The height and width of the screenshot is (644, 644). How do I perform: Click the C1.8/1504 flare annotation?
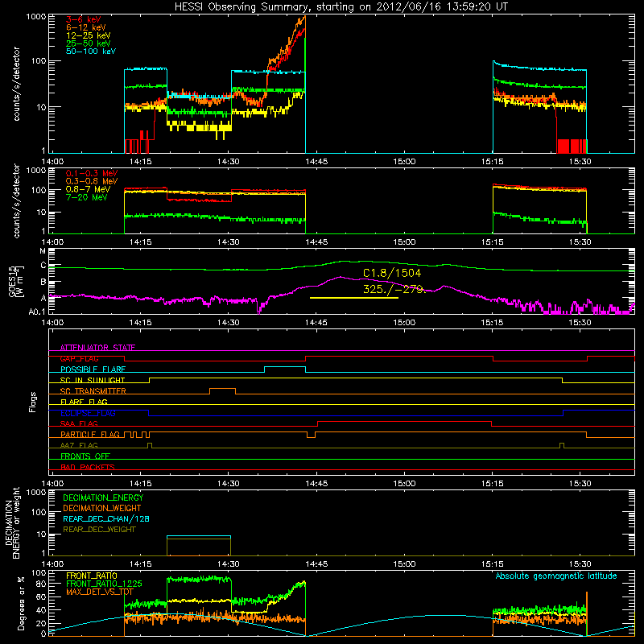[392, 273]
